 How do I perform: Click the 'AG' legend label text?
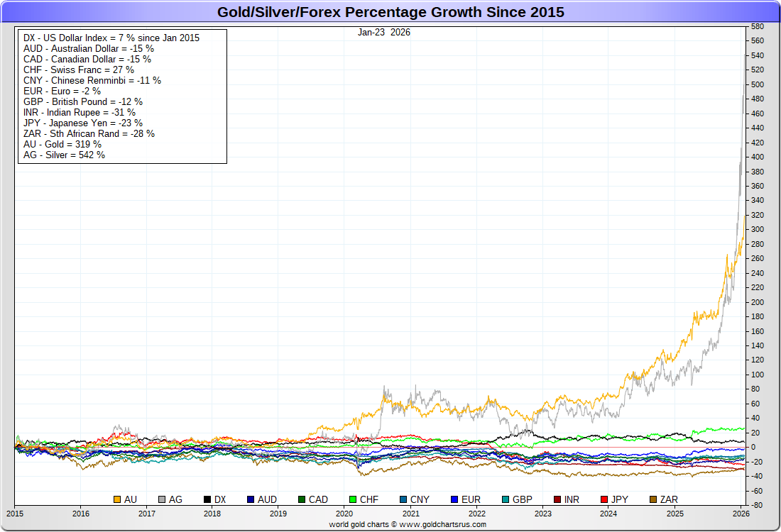coord(175,499)
